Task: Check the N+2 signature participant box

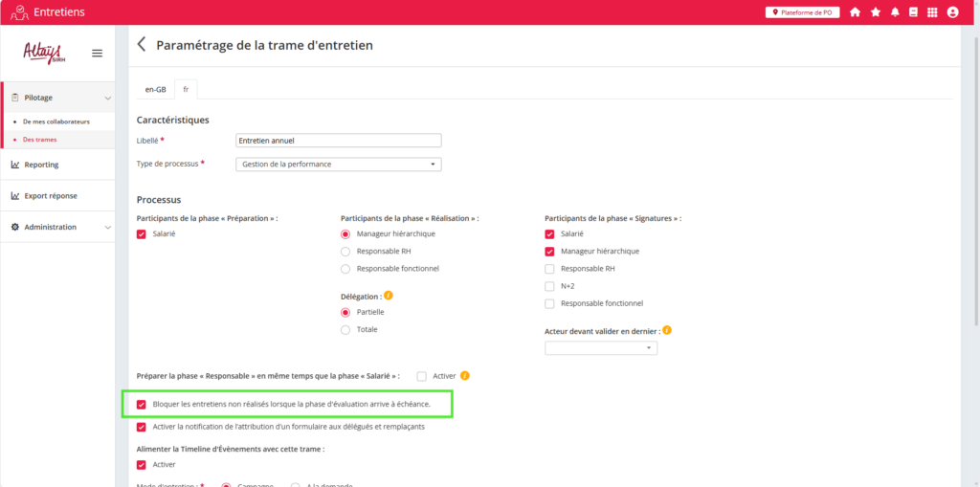Action: click(549, 286)
